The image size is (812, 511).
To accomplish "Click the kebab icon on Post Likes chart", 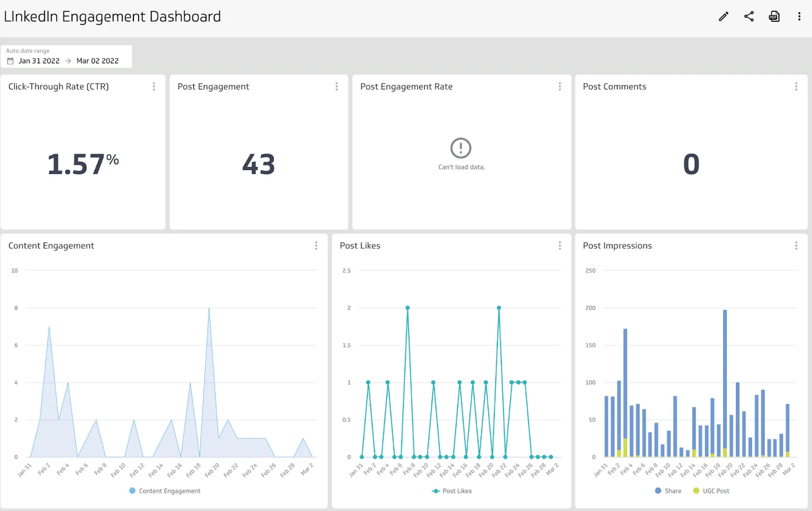I will (560, 246).
